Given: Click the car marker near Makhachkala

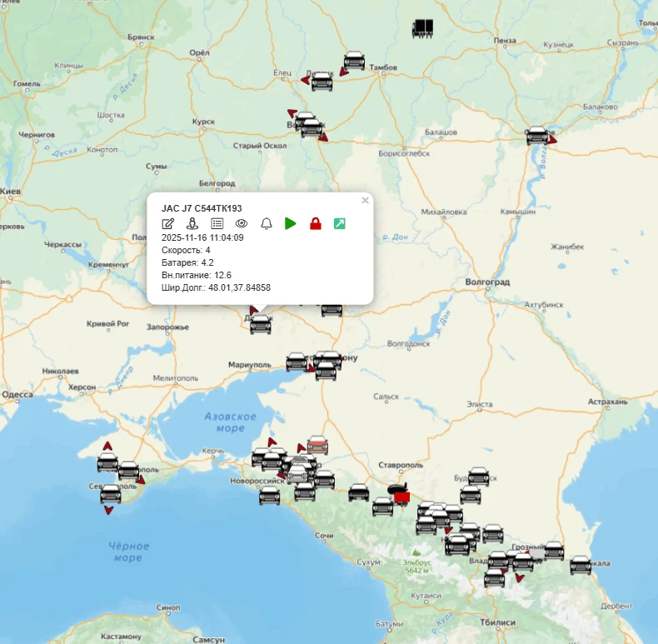Looking at the screenshot, I should click(581, 566).
